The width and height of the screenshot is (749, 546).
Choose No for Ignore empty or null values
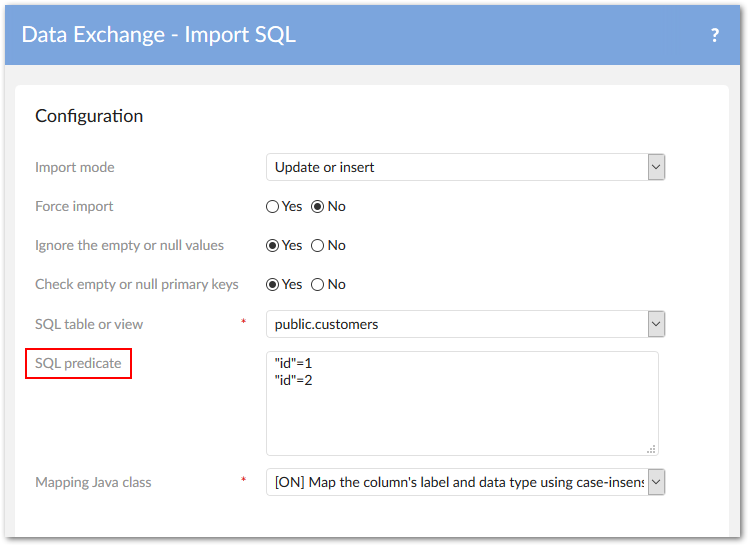click(318, 246)
